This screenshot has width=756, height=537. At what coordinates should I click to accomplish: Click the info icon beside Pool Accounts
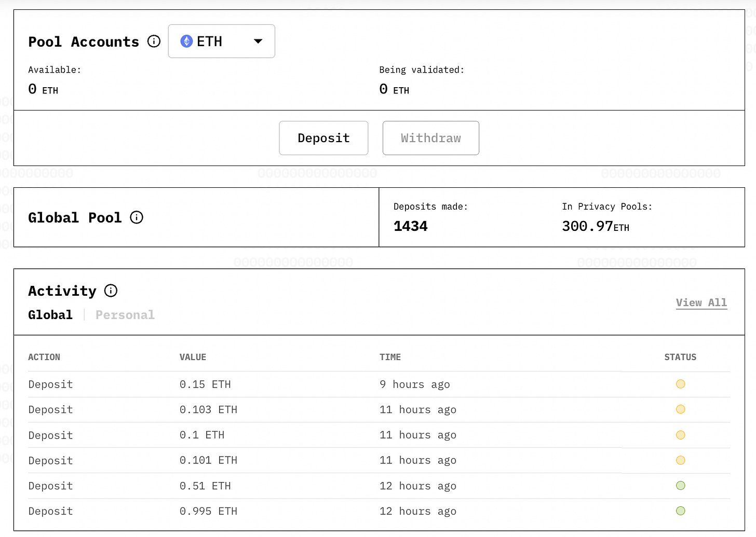154,42
